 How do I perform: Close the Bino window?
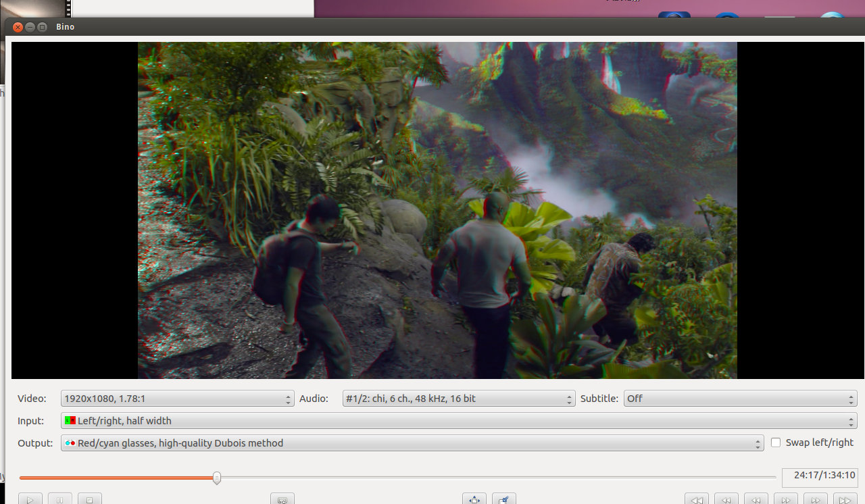pos(18,27)
